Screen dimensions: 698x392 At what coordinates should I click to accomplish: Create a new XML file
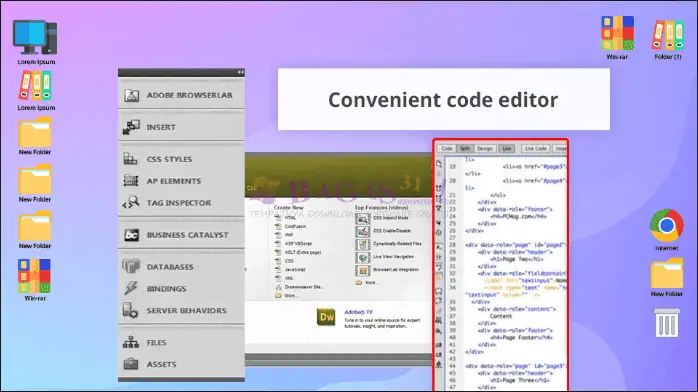point(284,278)
